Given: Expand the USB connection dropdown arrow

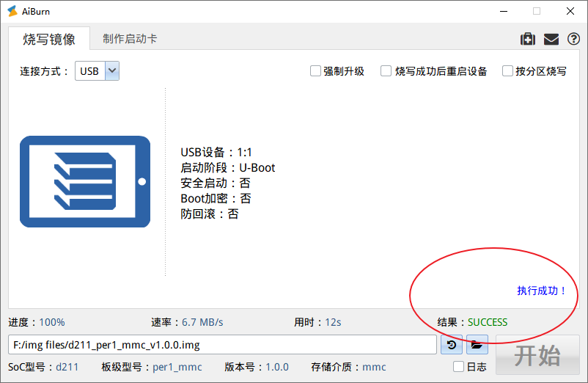Looking at the screenshot, I should (x=112, y=71).
